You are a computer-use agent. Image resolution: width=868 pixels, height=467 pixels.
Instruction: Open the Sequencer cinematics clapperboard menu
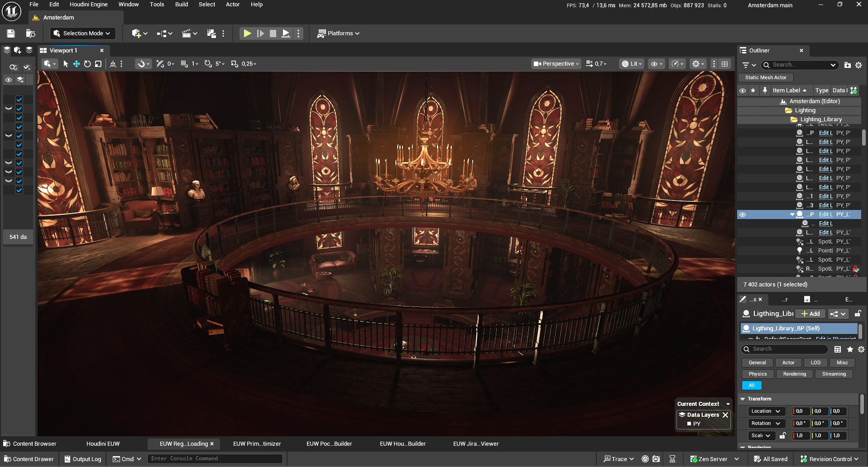coord(189,33)
